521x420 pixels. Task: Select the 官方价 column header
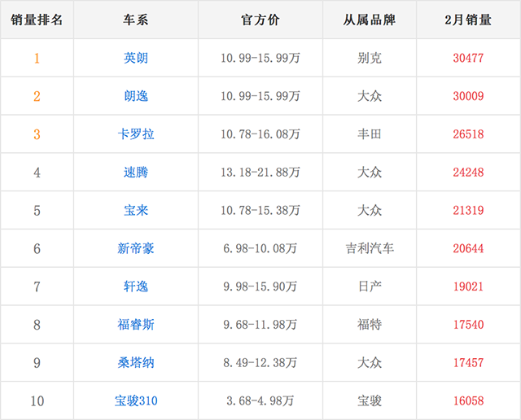[260, 20]
